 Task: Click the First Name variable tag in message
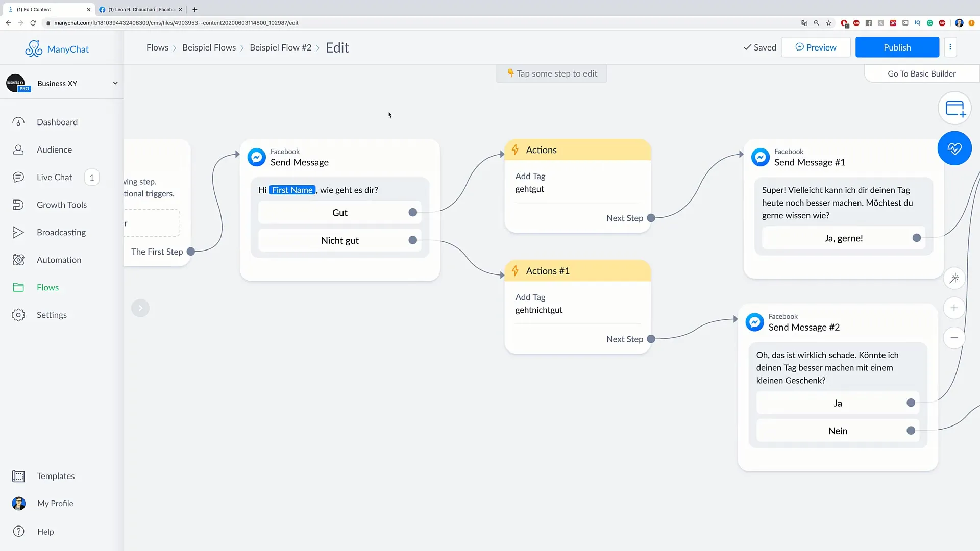pyautogui.click(x=291, y=190)
